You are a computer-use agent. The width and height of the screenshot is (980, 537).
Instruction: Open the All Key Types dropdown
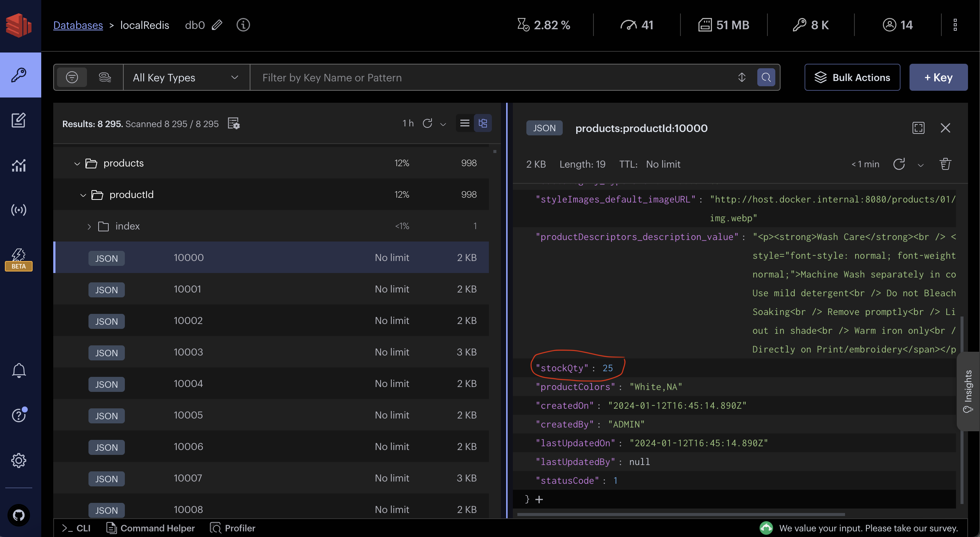pos(186,77)
